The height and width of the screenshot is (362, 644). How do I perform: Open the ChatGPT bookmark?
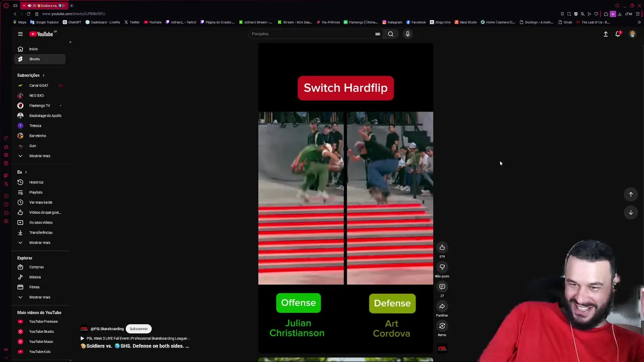72,22
